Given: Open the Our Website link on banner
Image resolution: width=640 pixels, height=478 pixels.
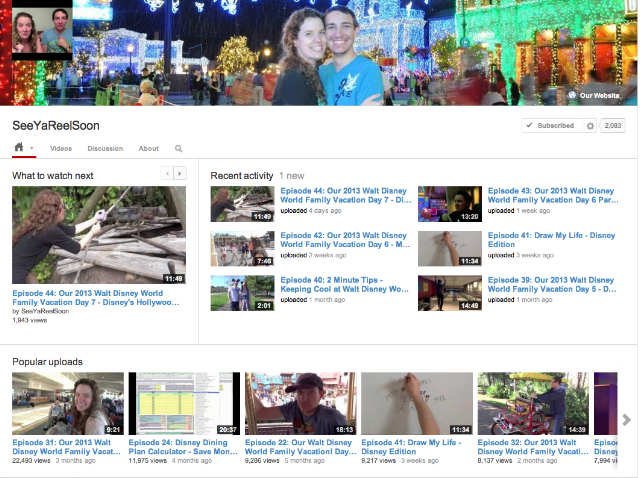Looking at the screenshot, I should coord(600,96).
